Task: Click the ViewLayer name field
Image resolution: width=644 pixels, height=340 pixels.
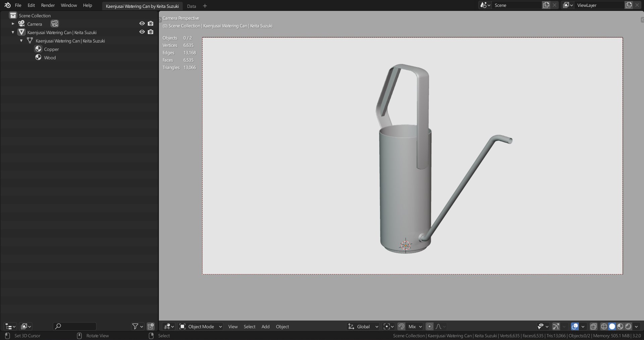Action: point(599,5)
